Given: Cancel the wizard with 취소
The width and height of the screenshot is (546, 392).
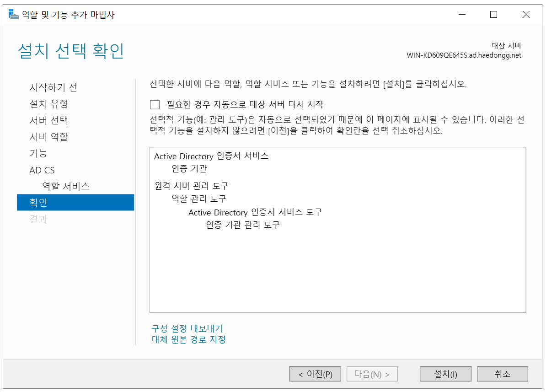Looking at the screenshot, I should pos(502,374).
